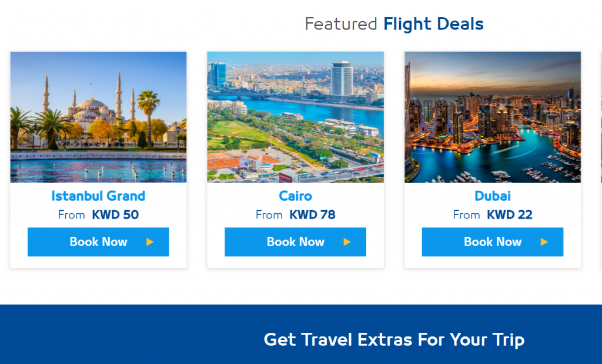
Task: Click the Featured Flight Deals heading
Action: tap(394, 24)
